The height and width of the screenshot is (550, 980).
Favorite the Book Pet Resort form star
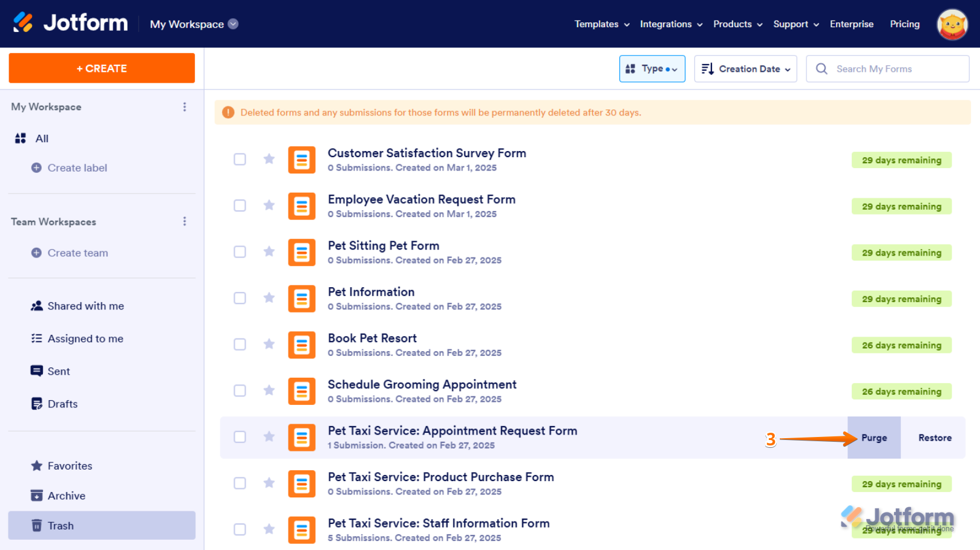(269, 344)
